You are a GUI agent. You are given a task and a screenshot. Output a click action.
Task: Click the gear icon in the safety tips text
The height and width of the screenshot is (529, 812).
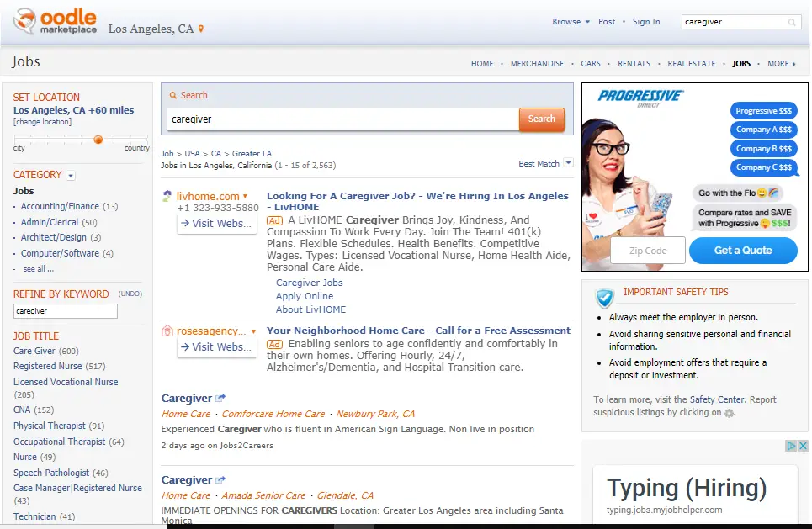click(730, 413)
